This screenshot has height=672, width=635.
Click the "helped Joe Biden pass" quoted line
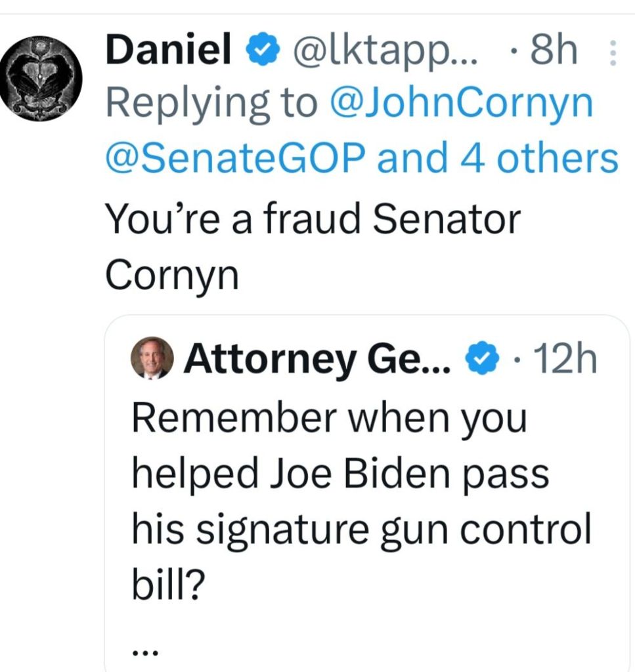[x=339, y=474]
